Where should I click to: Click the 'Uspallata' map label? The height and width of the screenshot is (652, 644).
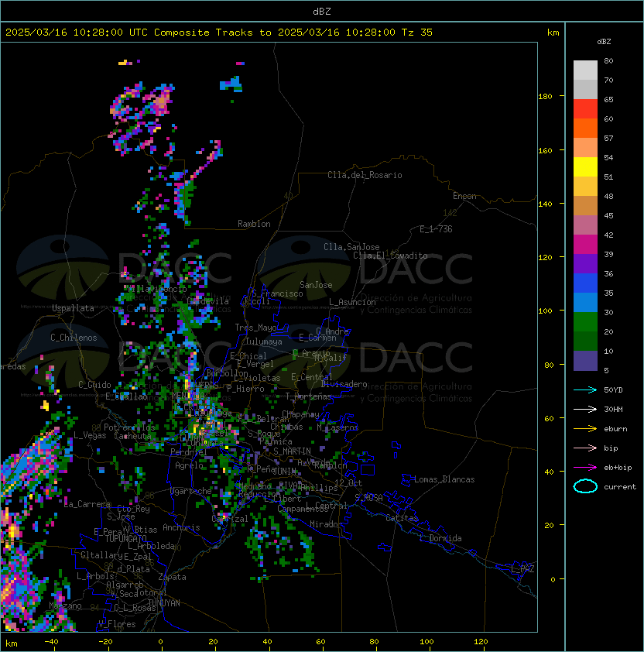73,308
